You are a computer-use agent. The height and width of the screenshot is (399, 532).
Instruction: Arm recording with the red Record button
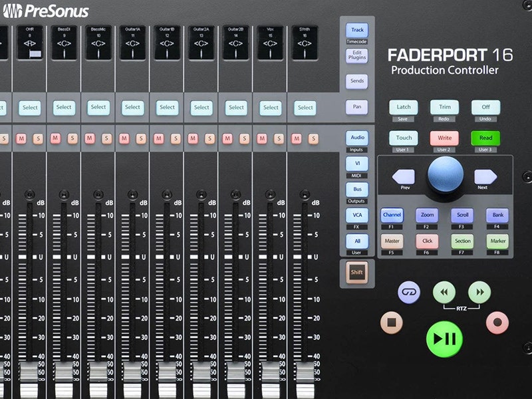click(497, 323)
